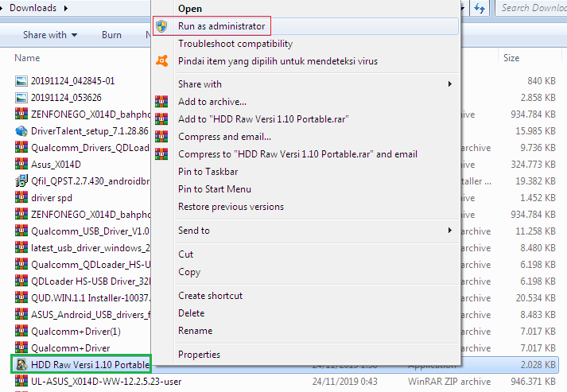This screenshot has height=392, width=567.
Task: Expand the arrow after Downloads in address bar
Action: tap(66, 8)
